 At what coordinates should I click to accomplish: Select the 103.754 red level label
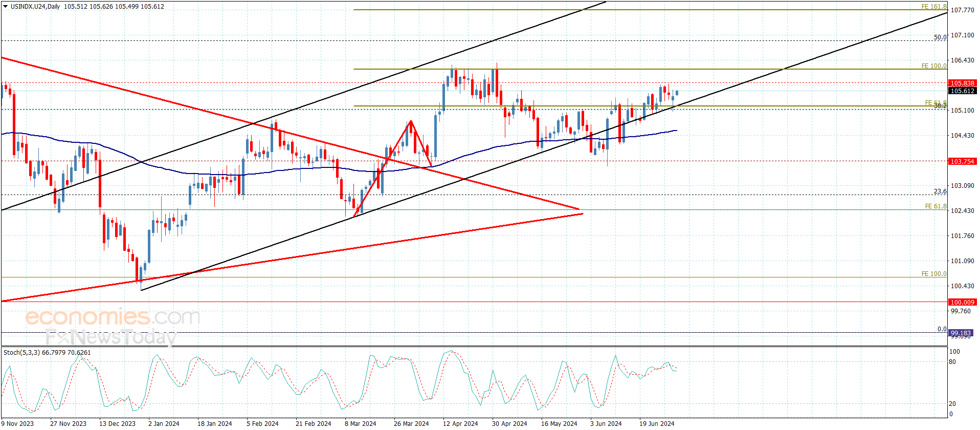click(962, 161)
